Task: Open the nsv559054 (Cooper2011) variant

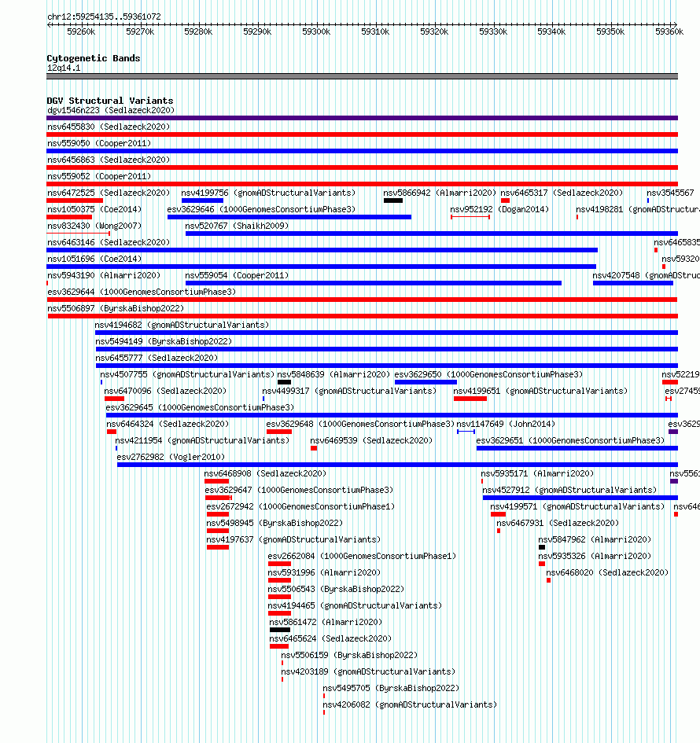Action: (x=237, y=276)
